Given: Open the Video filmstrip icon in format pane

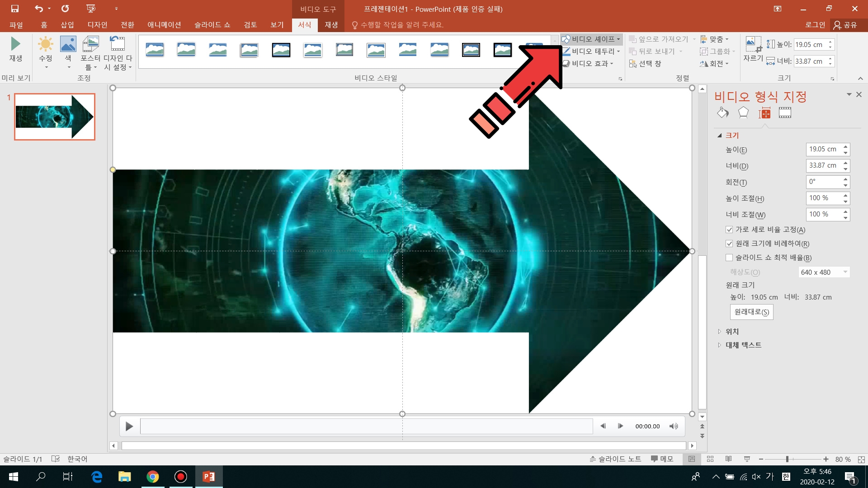Looking at the screenshot, I should (785, 113).
